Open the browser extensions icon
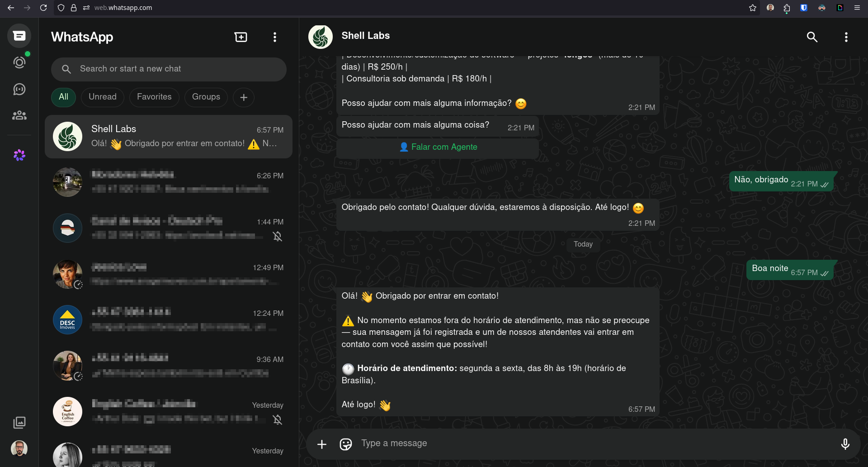 787,8
